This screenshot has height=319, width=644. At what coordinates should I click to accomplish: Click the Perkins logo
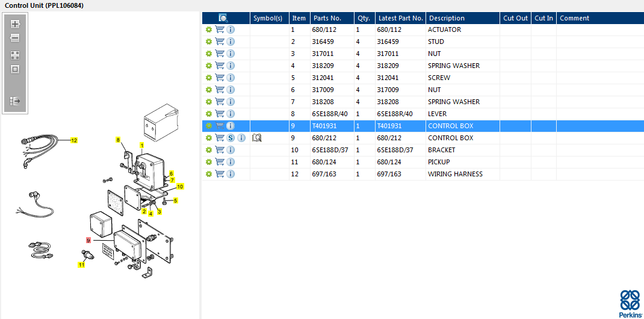[630, 303]
